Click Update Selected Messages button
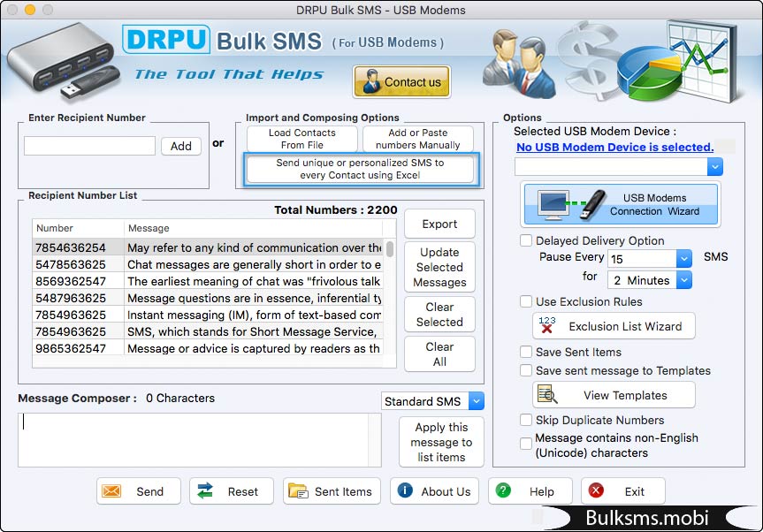This screenshot has width=763, height=532. [x=439, y=267]
